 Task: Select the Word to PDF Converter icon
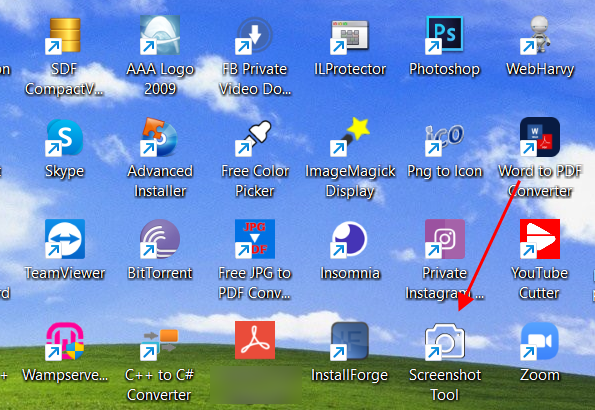point(540,137)
